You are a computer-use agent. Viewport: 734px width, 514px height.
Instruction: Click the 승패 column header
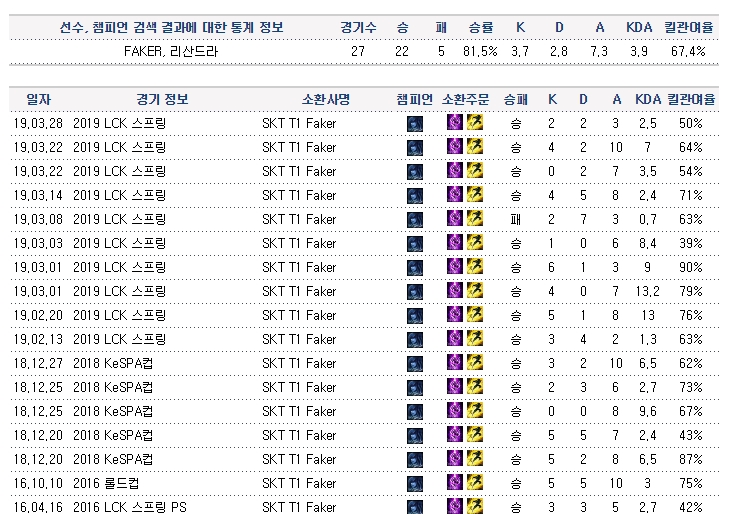coord(515,99)
